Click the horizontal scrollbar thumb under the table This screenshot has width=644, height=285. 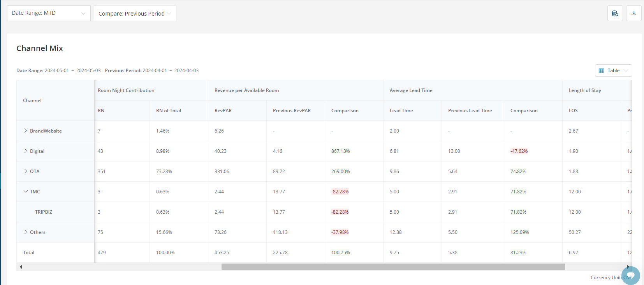coord(393,267)
